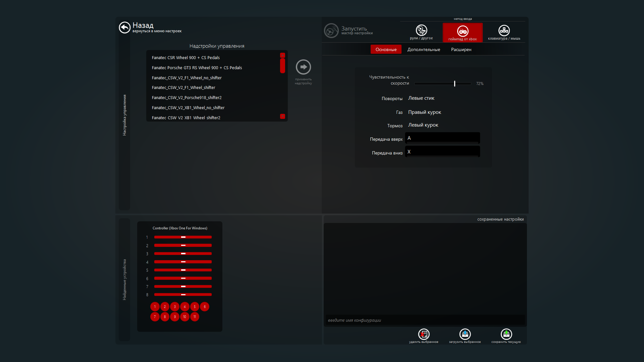Click controller button indicator 6
This screenshot has width=644, height=362.
coord(205,307)
